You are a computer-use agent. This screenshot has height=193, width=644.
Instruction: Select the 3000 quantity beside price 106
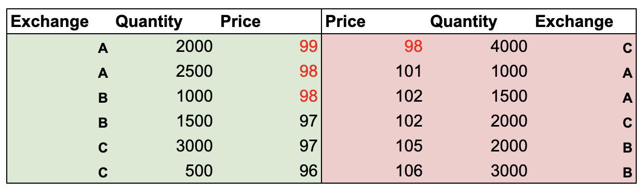coord(508,170)
